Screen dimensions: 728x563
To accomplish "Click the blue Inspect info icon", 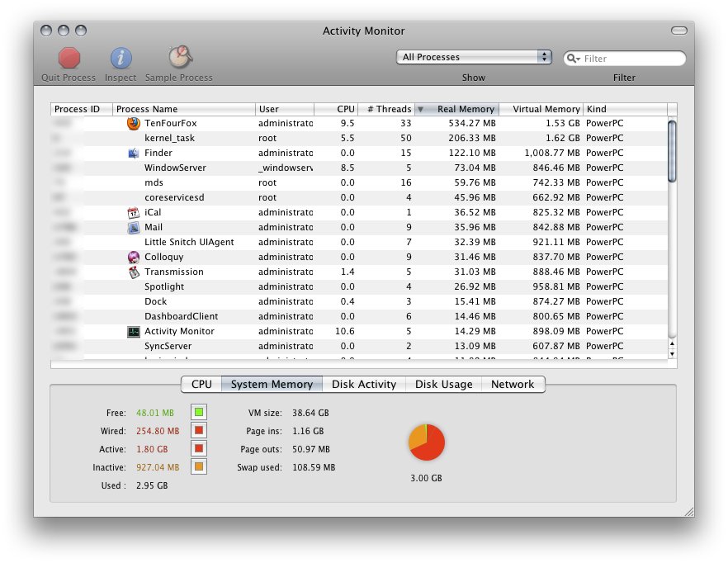I will click(121, 58).
